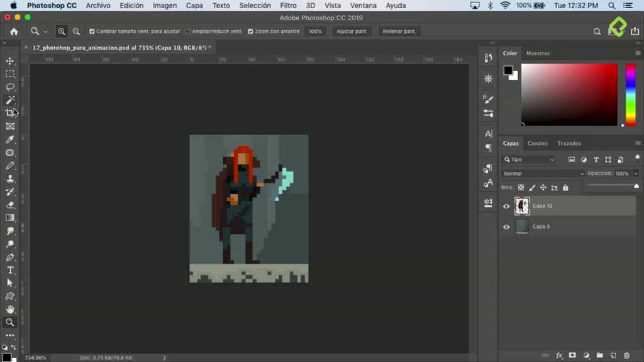The image size is (644, 362).
Task: Add layer style with fx button
Action: pos(559,356)
